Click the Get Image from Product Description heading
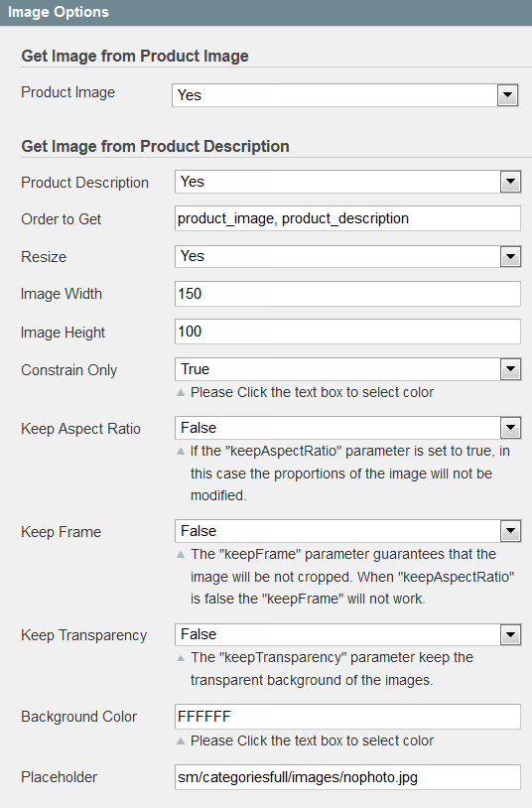The image size is (532, 808). (x=155, y=146)
